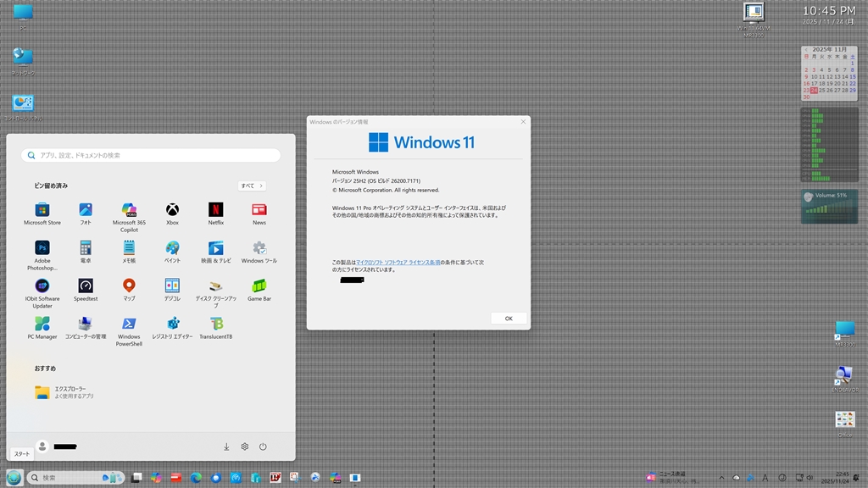This screenshot has height=488, width=868.
Task: Open the Netflix pinned app
Action: (215, 210)
